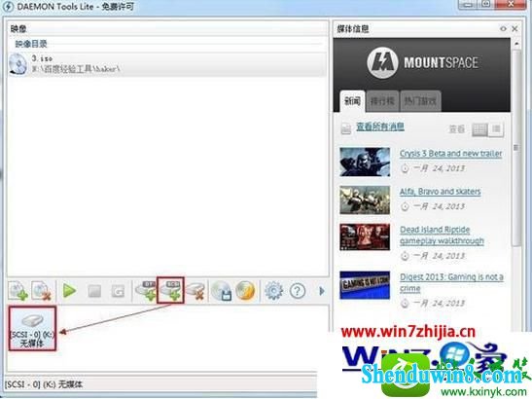The image size is (532, 399).
Task: Open the 查看所有消息 link
Action: pyautogui.click(x=380, y=127)
